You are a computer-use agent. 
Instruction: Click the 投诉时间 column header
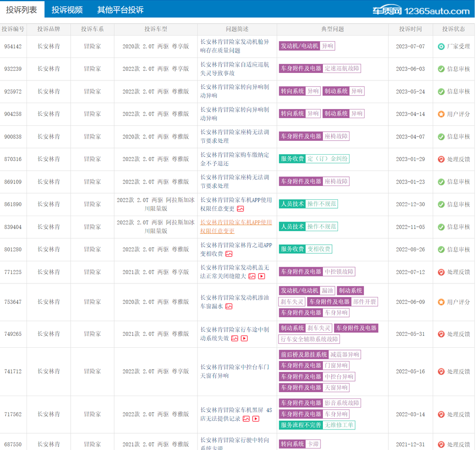pyautogui.click(x=410, y=29)
